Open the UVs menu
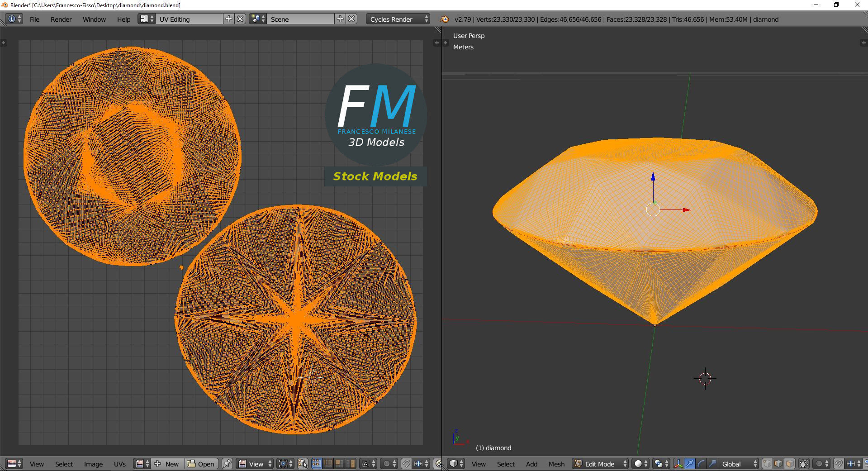 tap(120, 464)
